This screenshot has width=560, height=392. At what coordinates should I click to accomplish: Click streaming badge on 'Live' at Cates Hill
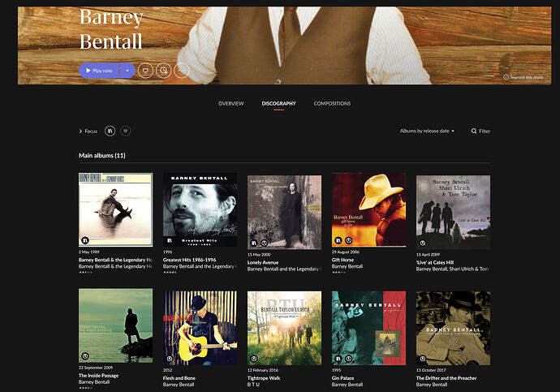(x=423, y=243)
